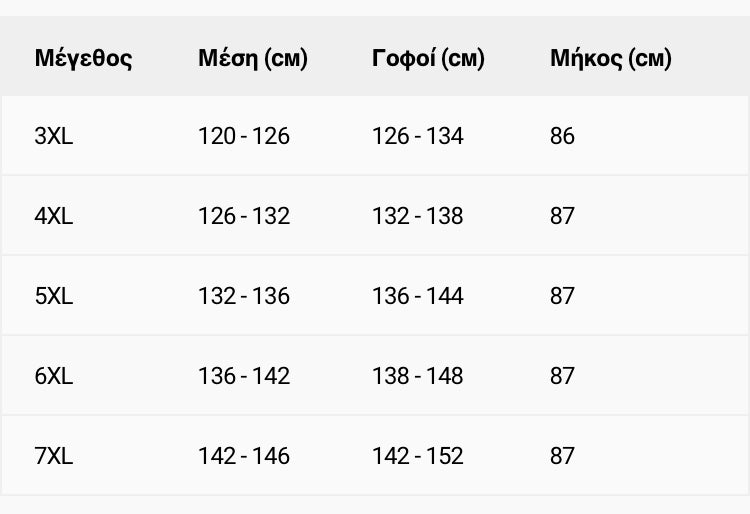
Task: Select the 5XL size cell
Action: 54,295
